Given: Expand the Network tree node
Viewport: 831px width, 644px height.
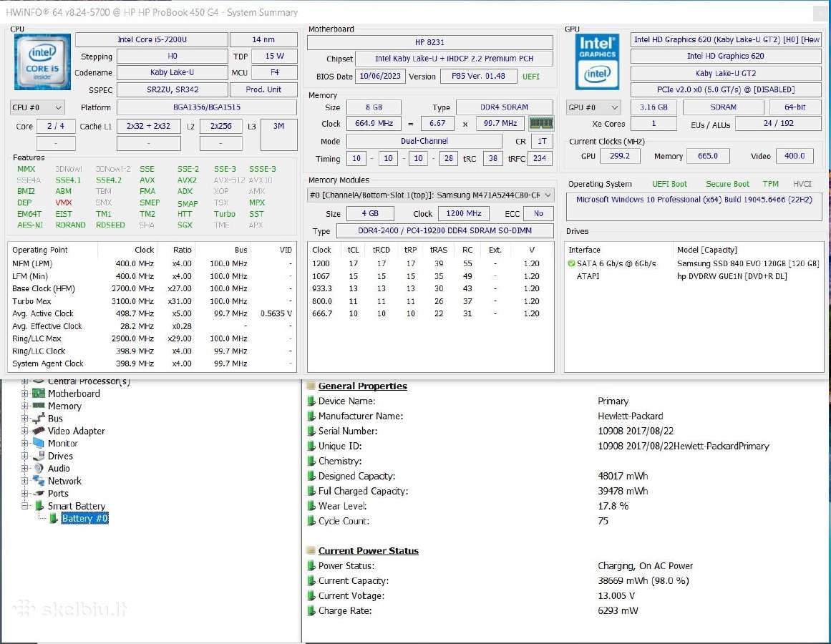Looking at the screenshot, I should (x=24, y=480).
